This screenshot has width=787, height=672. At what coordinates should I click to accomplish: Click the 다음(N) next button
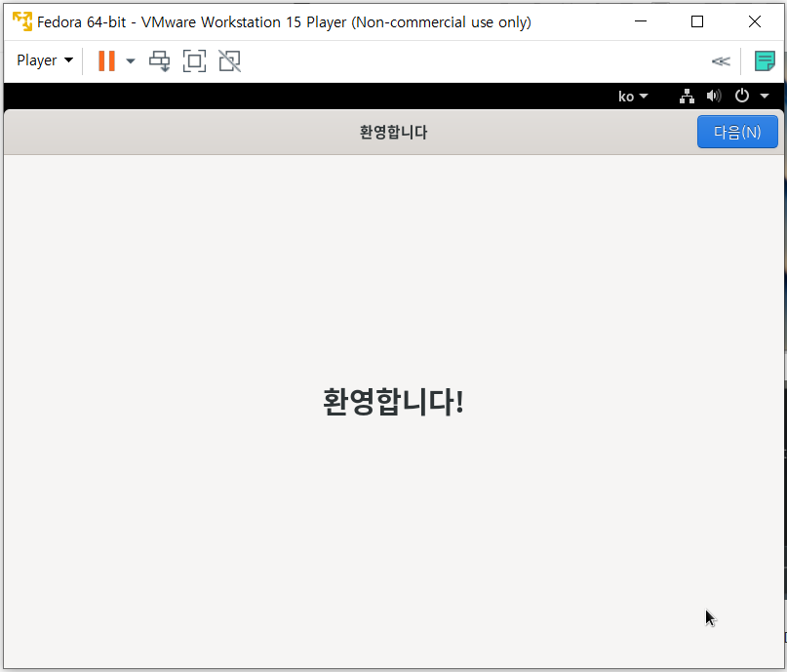[x=737, y=132]
